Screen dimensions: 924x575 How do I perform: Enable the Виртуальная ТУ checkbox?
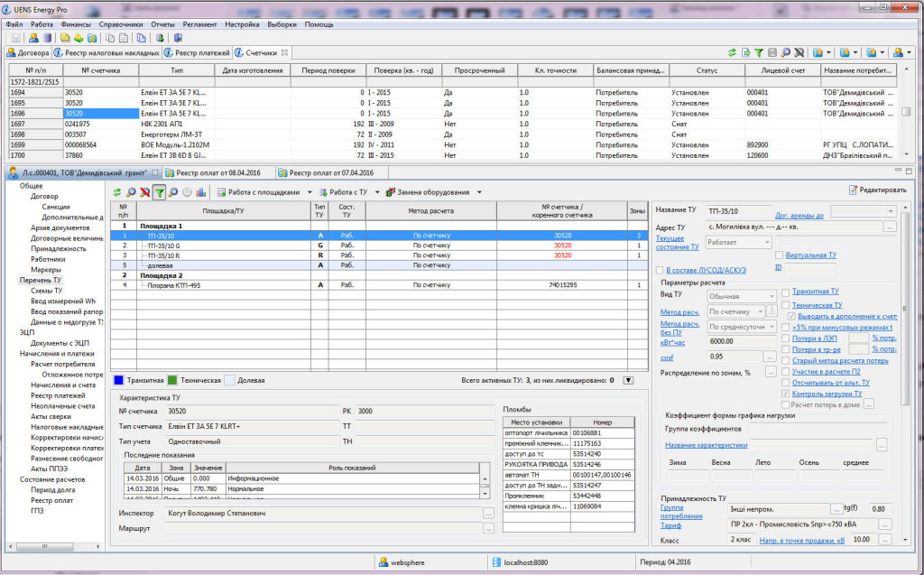point(781,255)
